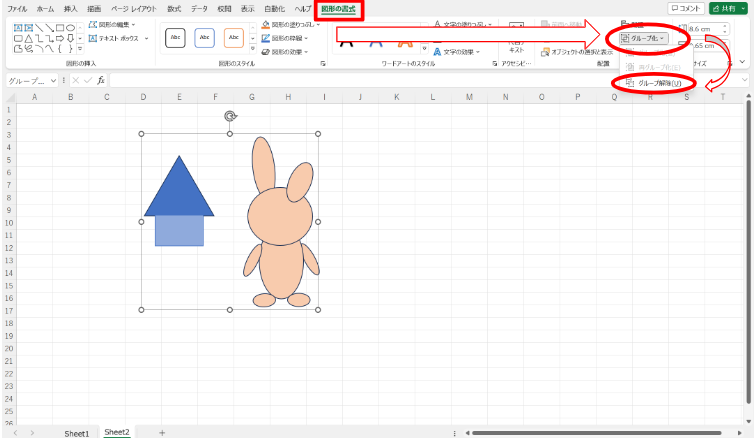Select column header M
This screenshot has width=754, height=438.
[469, 97]
